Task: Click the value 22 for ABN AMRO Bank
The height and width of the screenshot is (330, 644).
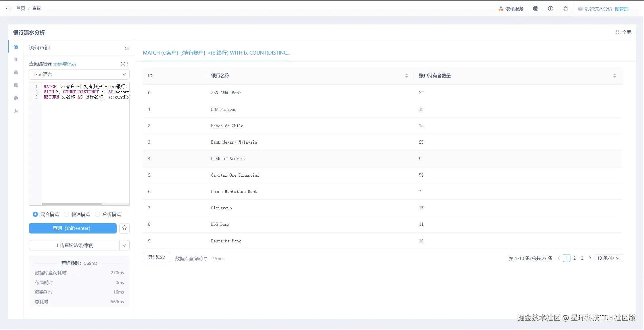Action: (421, 93)
